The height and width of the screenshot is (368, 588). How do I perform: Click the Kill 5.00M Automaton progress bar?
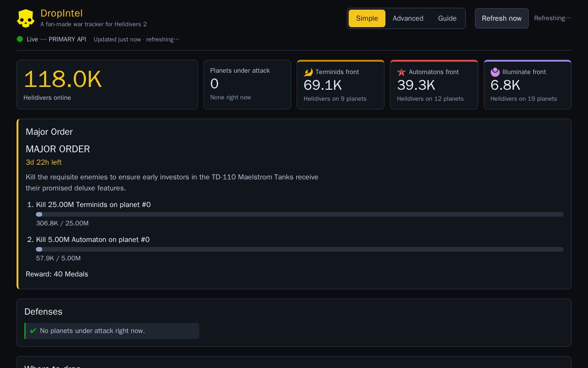(300, 249)
